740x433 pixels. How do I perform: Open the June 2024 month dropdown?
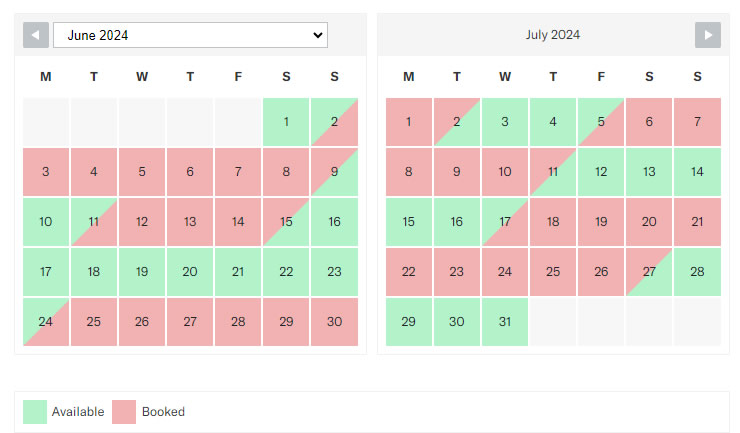190,35
